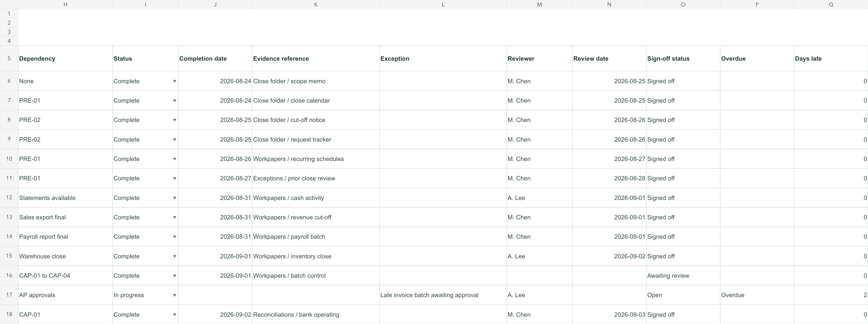This screenshot has height=324, width=868.
Task: Expand Status dropdown for Statements available row
Action: tap(174, 198)
